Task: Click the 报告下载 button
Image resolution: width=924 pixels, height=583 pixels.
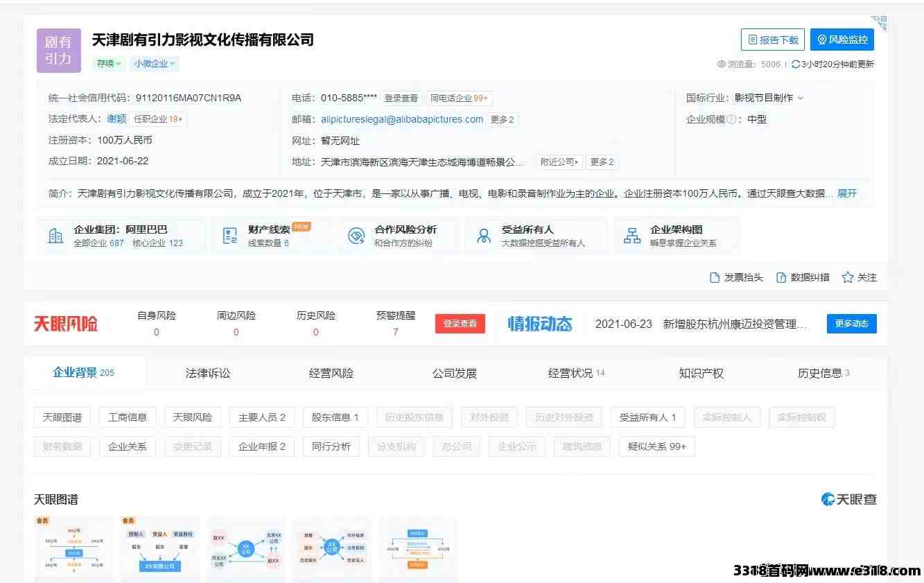Action: coord(772,40)
